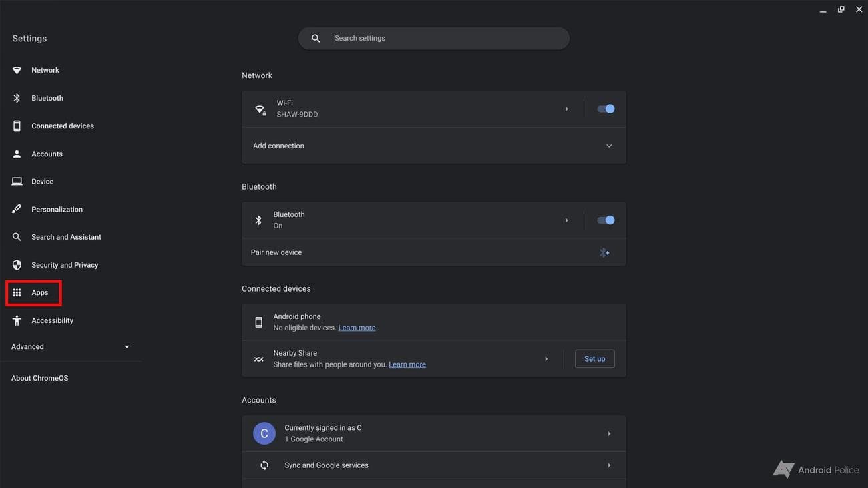Click the Personalization brush icon
This screenshot has height=488, width=868.
[x=17, y=210]
